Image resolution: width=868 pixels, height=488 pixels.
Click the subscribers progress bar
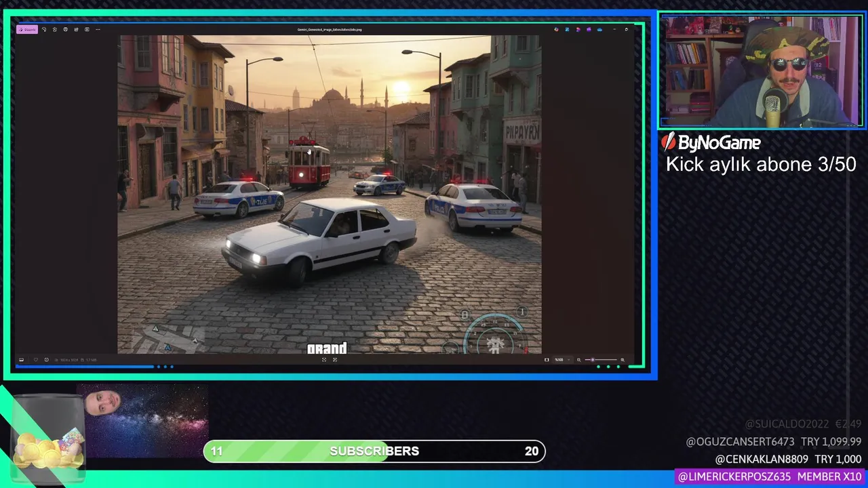[374, 451]
